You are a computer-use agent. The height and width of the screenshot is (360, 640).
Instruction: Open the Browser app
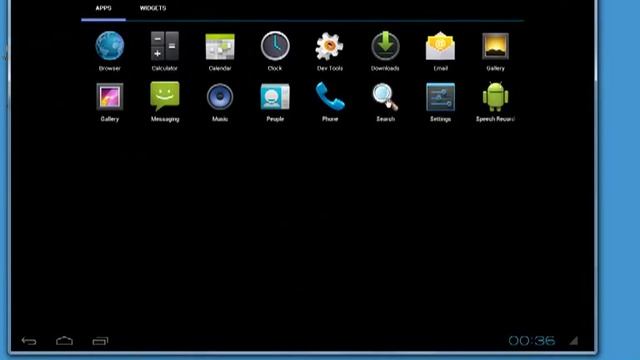[x=110, y=46]
